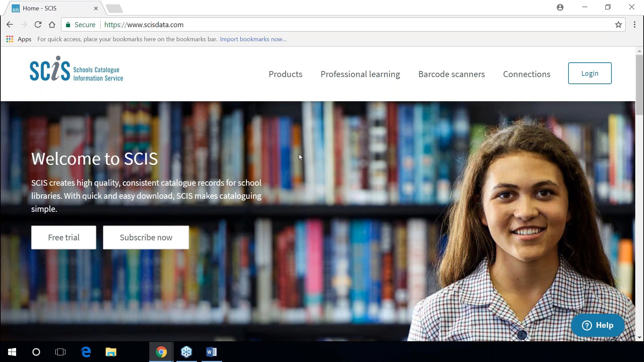Open the Products menu
The height and width of the screenshot is (362, 644).
[x=285, y=74]
